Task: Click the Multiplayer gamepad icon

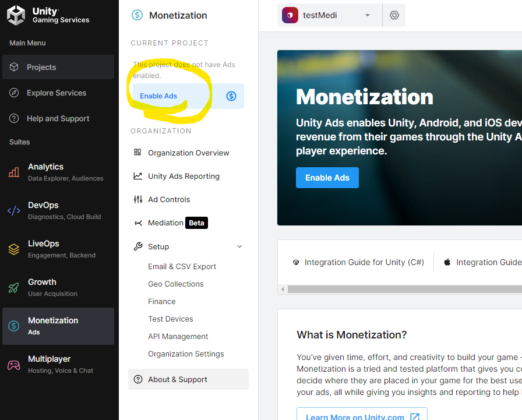Action: 14,365
